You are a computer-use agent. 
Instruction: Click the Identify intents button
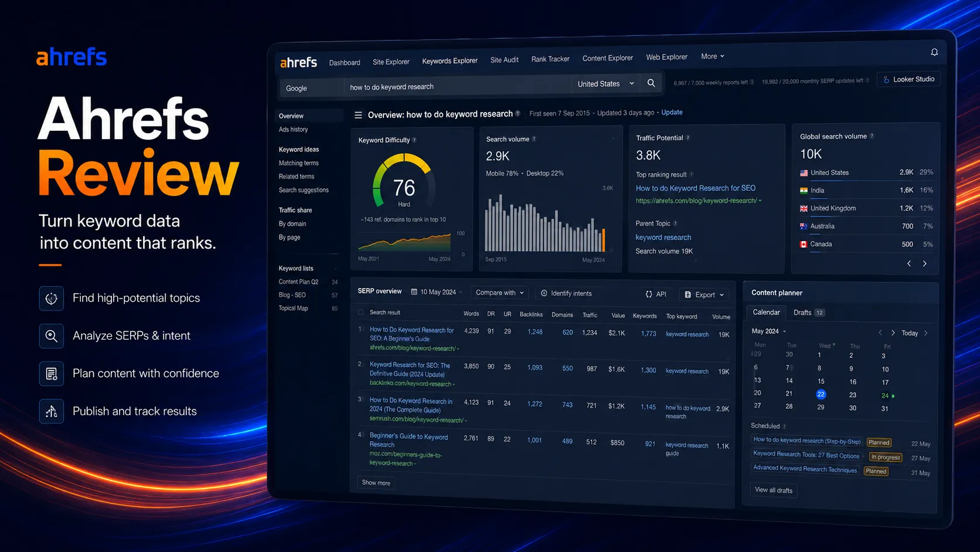(x=566, y=293)
